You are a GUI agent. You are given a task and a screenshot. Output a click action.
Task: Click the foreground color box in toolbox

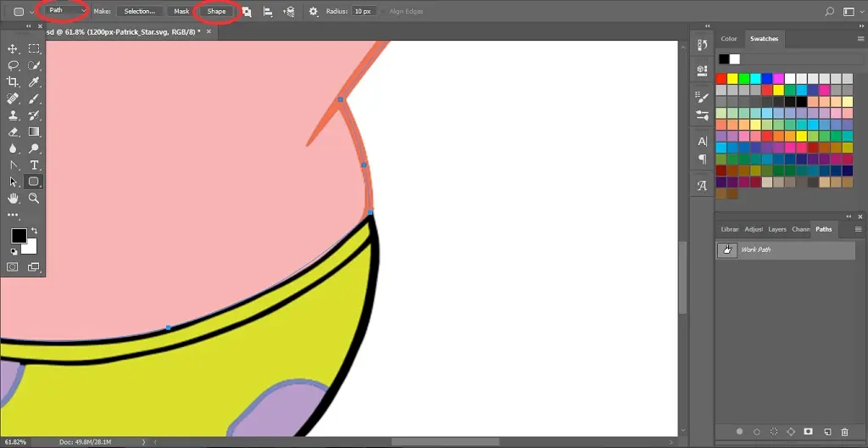19,236
